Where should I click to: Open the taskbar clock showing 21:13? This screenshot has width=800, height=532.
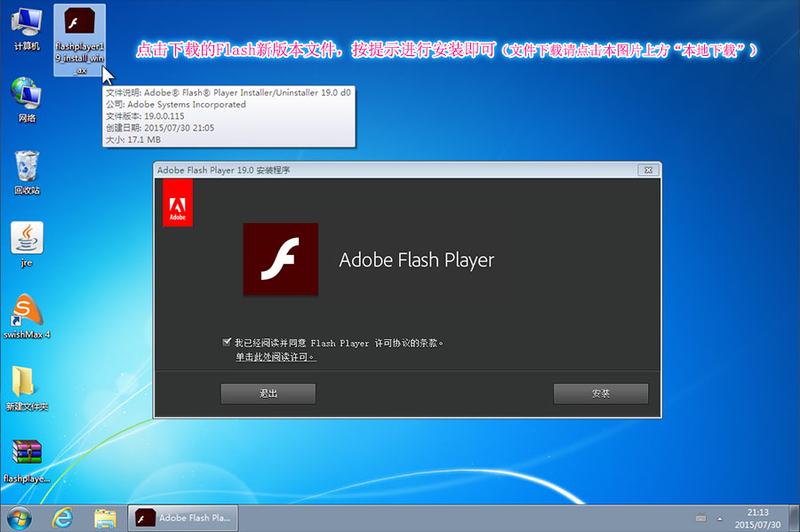click(x=757, y=519)
